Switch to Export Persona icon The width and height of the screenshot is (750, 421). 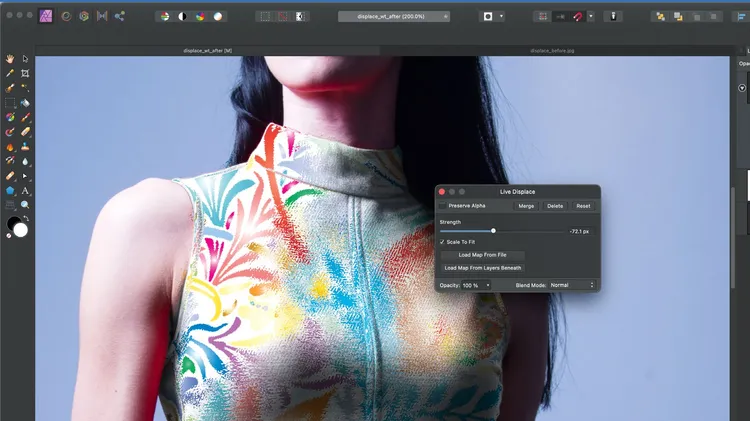[x=120, y=16]
